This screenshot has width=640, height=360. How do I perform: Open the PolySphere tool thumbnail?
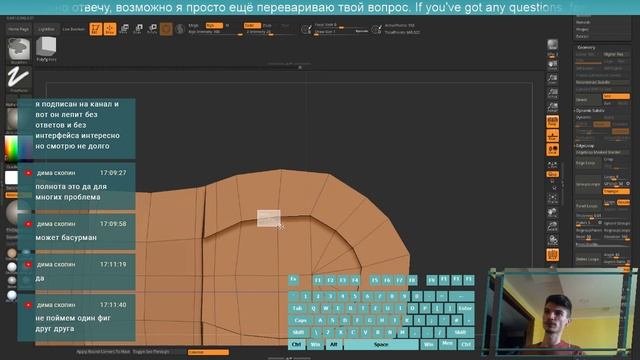[46, 49]
